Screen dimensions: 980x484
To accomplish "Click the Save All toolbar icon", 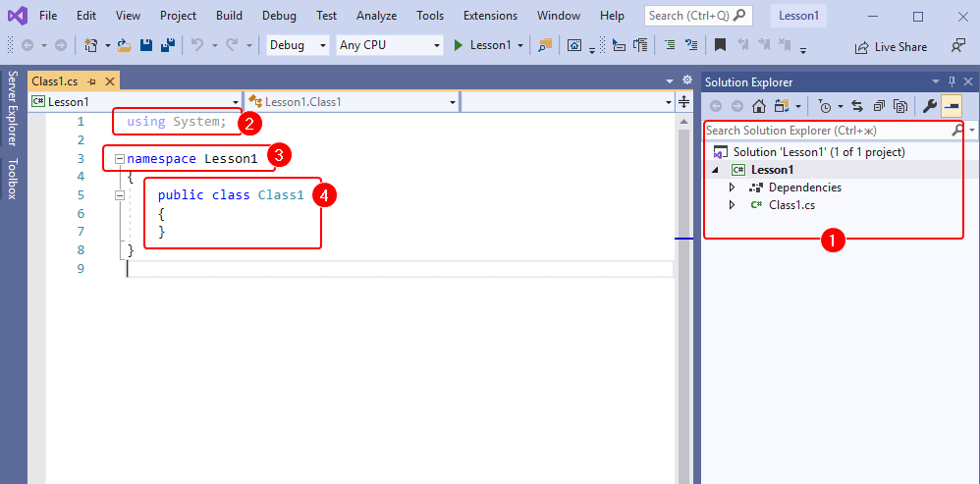I will pyautogui.click(x=167, y=45).
